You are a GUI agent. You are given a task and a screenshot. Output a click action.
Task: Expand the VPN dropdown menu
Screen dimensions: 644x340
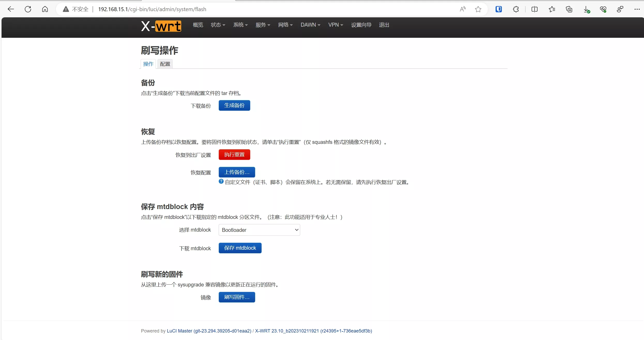(x=335, y=25)
